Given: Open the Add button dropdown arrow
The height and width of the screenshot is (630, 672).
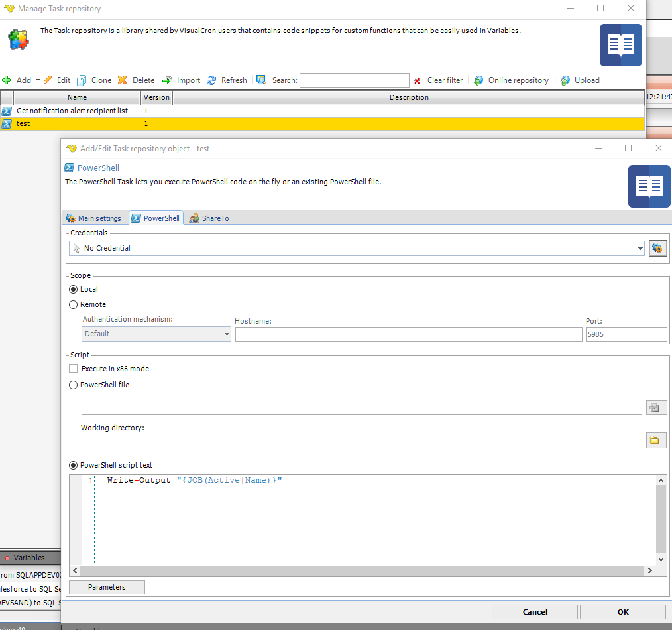Looking at the screenshot, I should (x=38, y=80).
